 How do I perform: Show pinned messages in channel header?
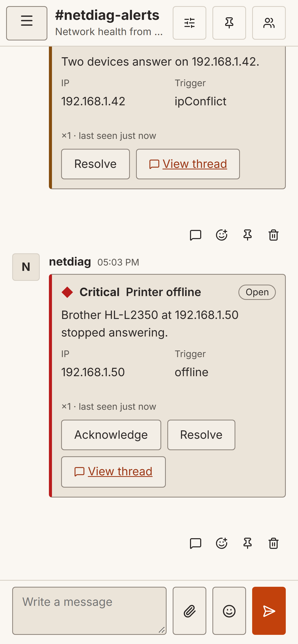point(229,23)
